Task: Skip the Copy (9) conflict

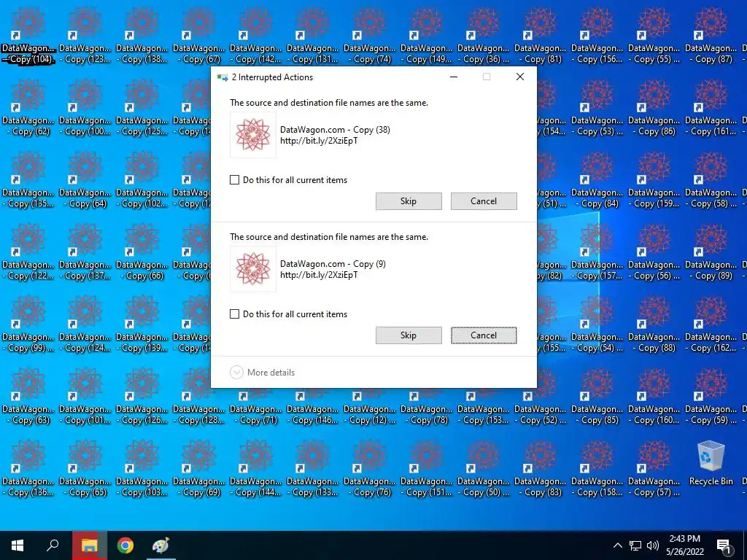Action: click(x=409, y=335)
